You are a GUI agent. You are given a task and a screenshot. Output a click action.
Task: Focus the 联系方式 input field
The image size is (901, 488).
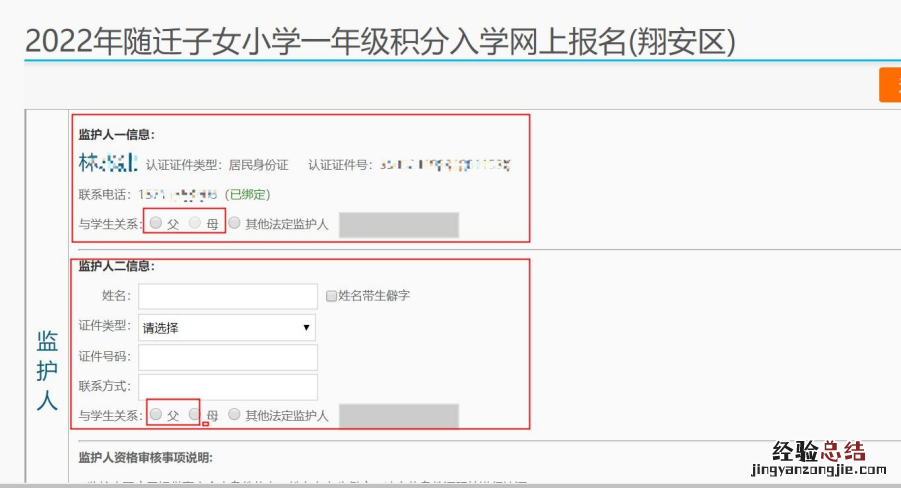click(228, 387)
